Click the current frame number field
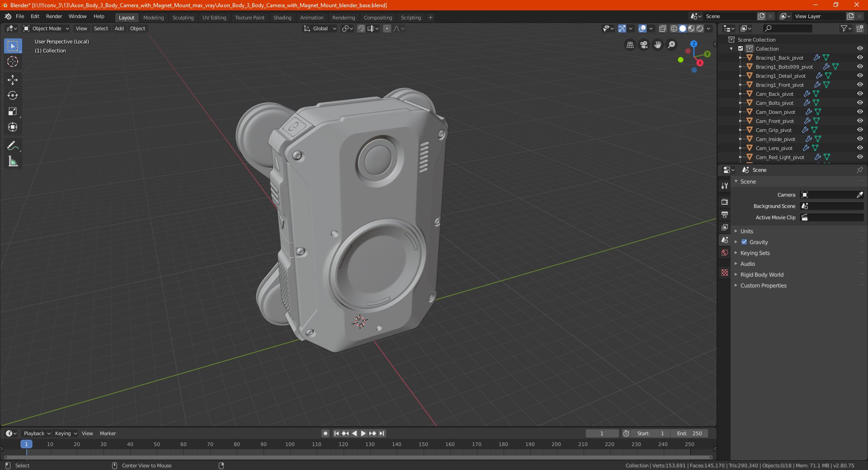 point(602,433)
